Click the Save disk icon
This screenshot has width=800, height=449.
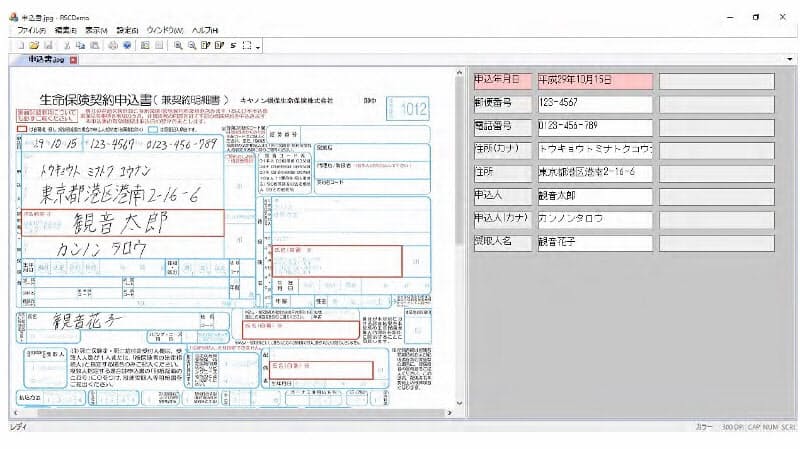[x=47, y=46]
